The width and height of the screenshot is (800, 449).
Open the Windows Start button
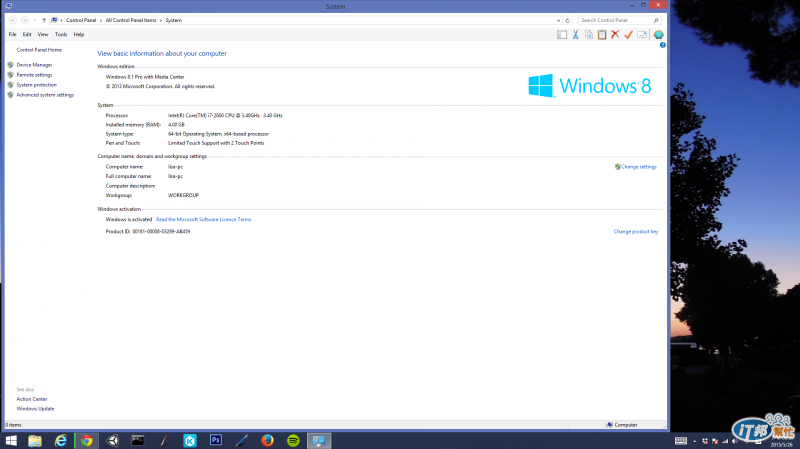[11, 440]
